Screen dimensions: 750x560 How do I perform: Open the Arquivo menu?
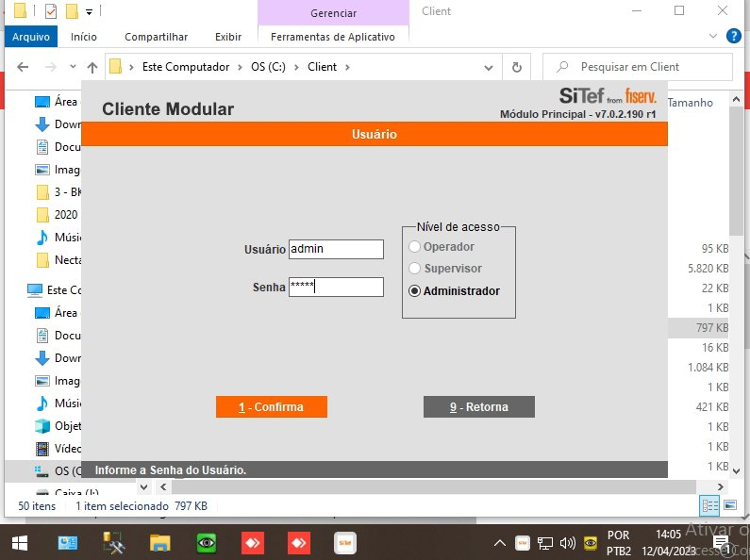[30, 37]
